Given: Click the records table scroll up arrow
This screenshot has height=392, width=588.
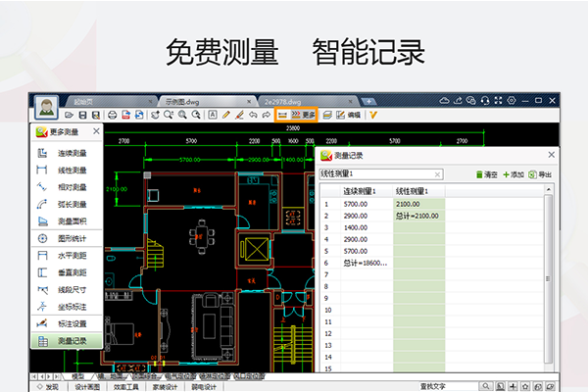Looking at the screenshot, I should click(x=548, y=189).
